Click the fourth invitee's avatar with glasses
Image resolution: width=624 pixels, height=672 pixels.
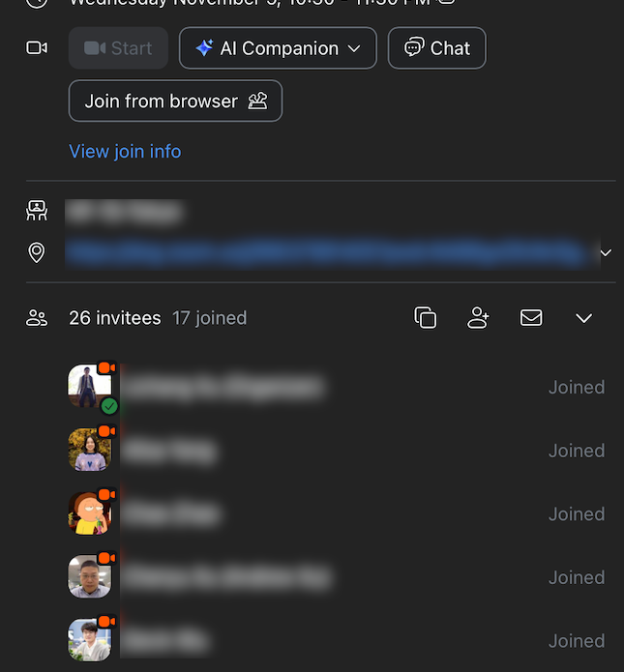point(90,577)
